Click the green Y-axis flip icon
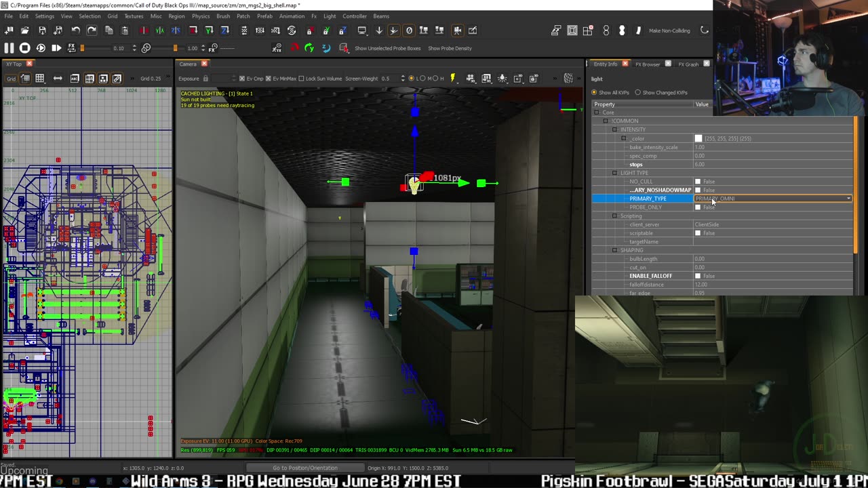The image size is (868, 488). point(159,30)
